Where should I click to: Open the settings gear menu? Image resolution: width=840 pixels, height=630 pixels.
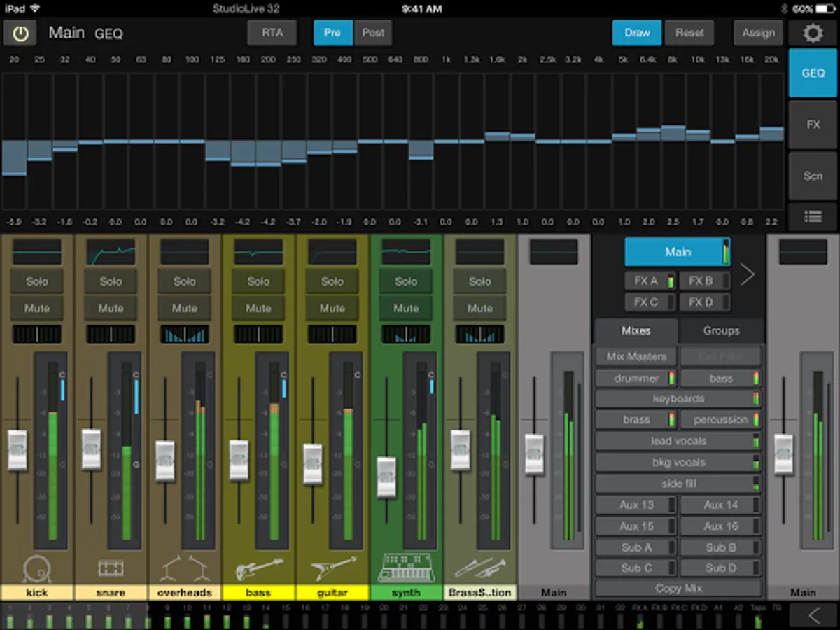tap(812, 33)
